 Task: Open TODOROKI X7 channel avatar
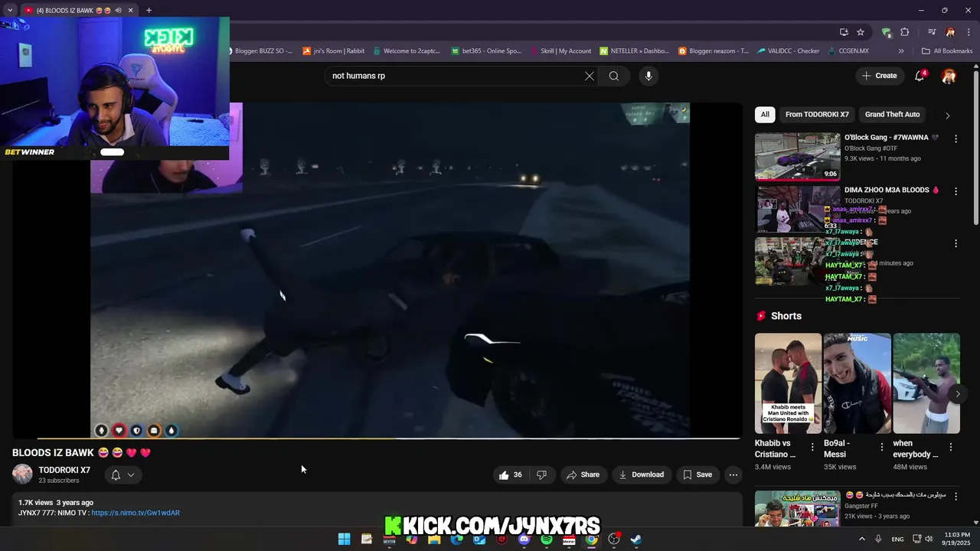click(x=22, y=474)
